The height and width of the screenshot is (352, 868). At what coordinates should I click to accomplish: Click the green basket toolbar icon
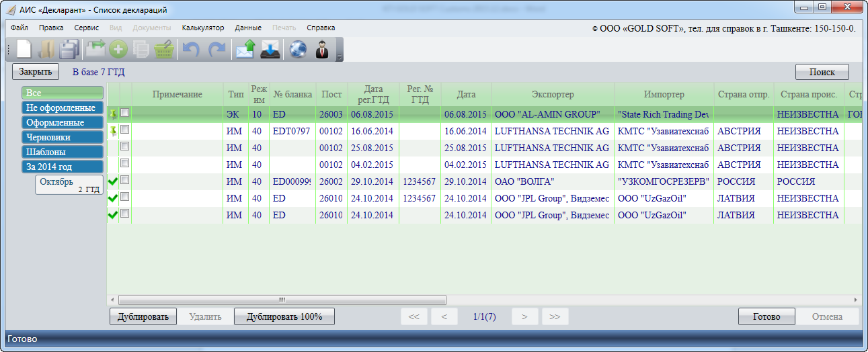[x=163, y=50]
